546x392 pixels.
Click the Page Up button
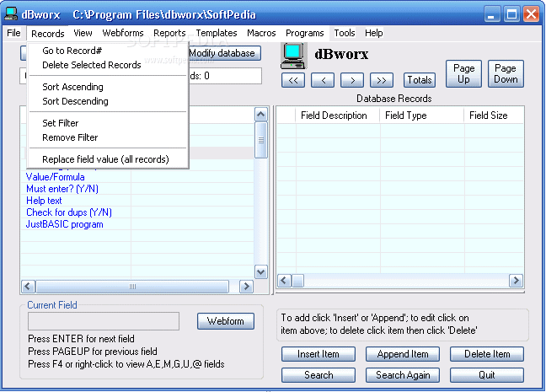click(463, 74)
